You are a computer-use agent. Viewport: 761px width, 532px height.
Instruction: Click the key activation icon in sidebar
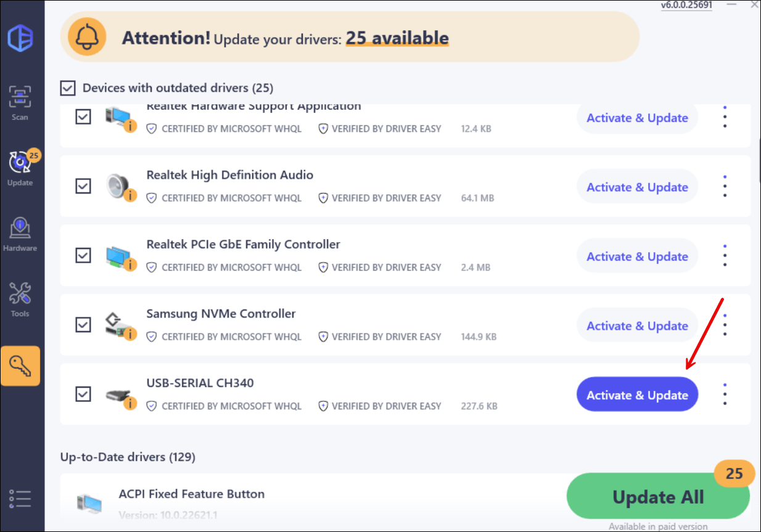coord(20,366)
